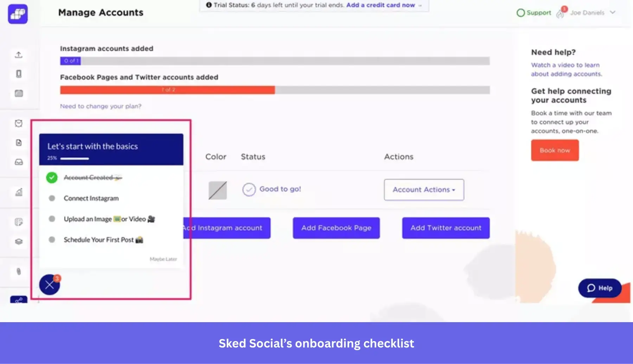Image resolution: width=633 pixels, height=364 pixels.
Task: Collapse the checklist with Maybe Later
Action: [163, 259]
